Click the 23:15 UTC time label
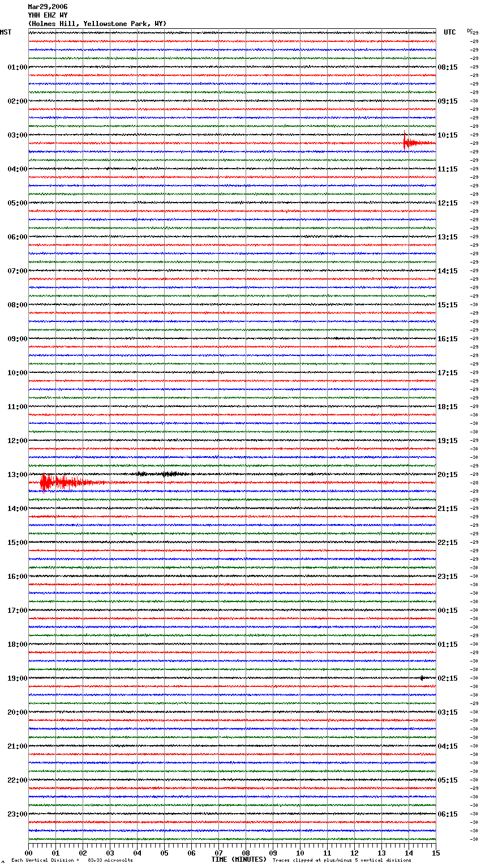Viewport: 481px width, 868px height. [x=448, y=577]
